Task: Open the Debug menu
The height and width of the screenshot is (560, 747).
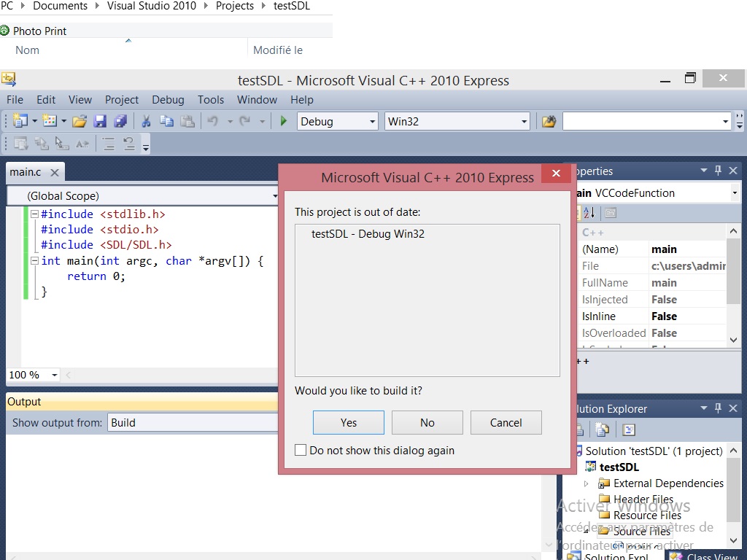Action: (x=168, y=99)
